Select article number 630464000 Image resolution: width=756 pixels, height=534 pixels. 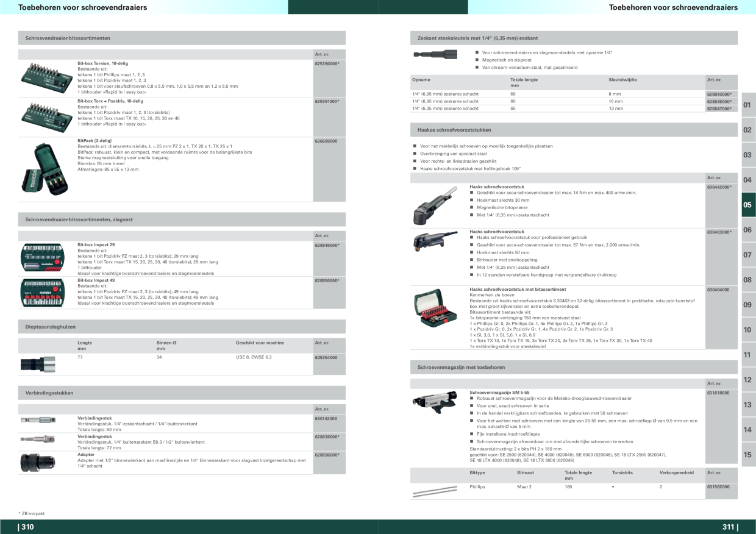pos(718,290)
